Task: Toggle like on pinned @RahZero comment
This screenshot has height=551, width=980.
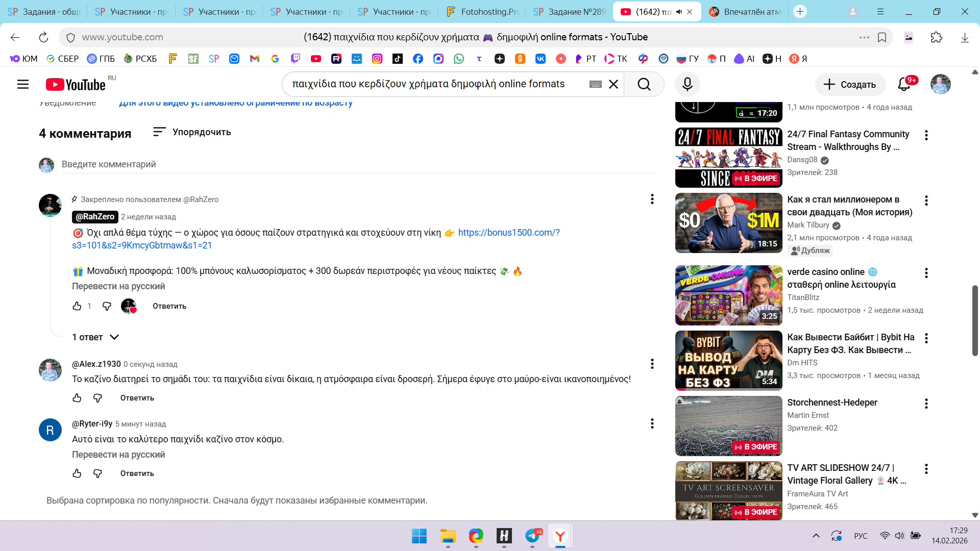Action: click(x=77, y=306)
